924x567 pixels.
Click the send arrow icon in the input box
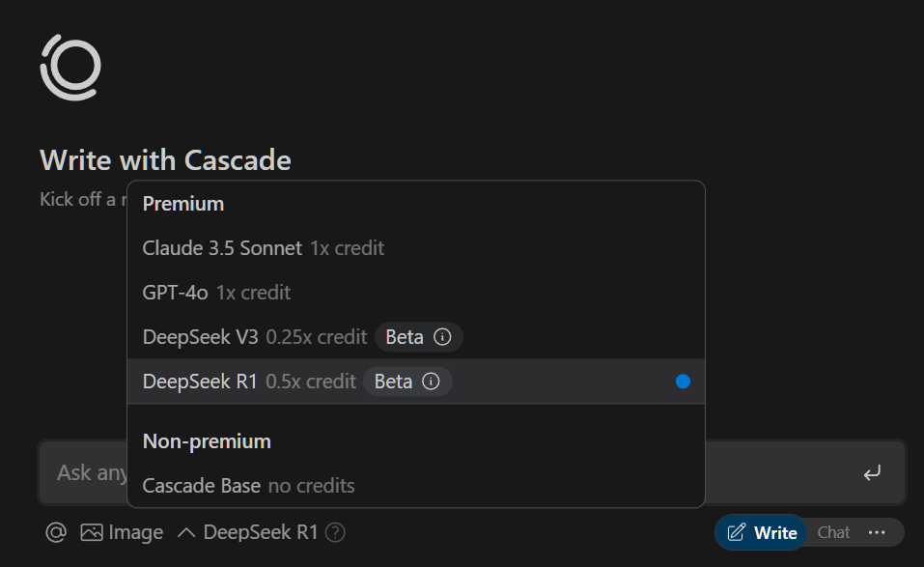pos(872,472)
